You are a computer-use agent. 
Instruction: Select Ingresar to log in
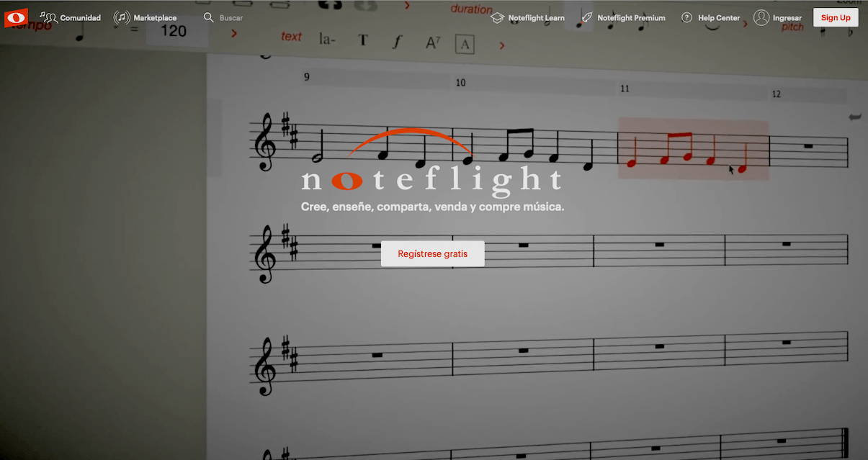click(777, 17)
